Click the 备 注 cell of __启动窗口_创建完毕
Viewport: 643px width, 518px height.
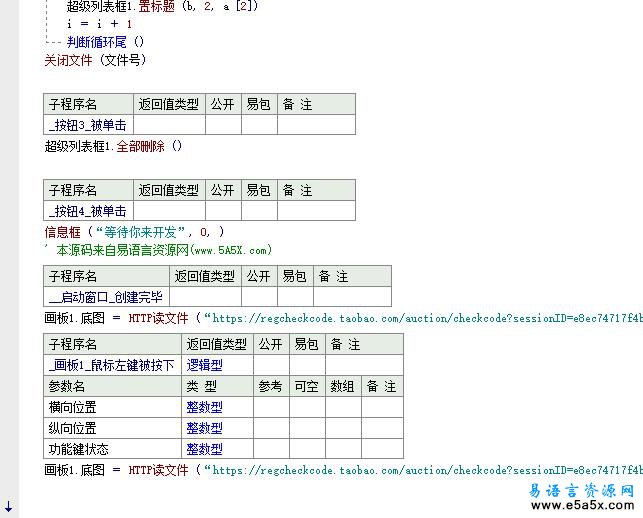click(352, 297)
